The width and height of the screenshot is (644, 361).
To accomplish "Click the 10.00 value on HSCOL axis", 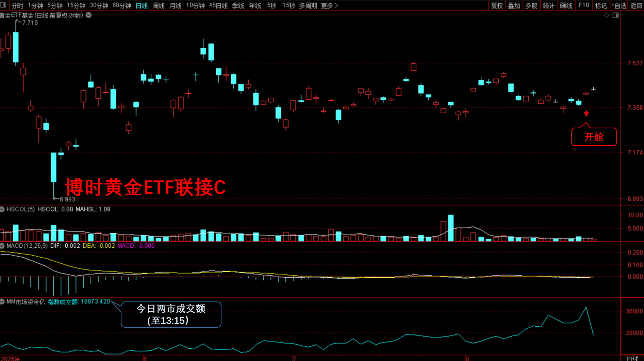I will [x=635, y=215].
